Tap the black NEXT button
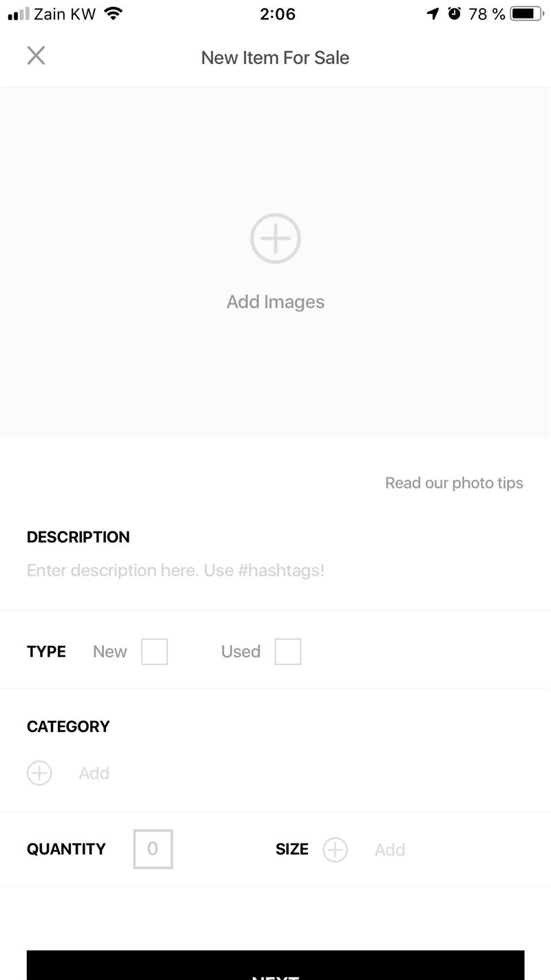The height and width of the screenshot is (980, 551). click(x=275, y=965)
